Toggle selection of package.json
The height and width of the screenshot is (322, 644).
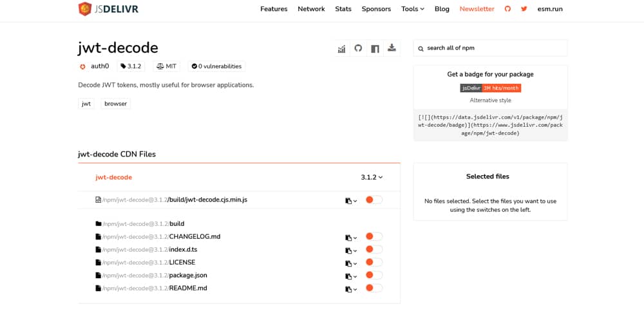[374, 275]
